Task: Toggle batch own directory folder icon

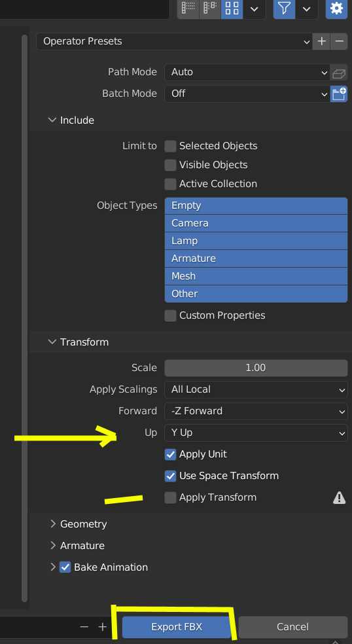Action: point(339,94)
